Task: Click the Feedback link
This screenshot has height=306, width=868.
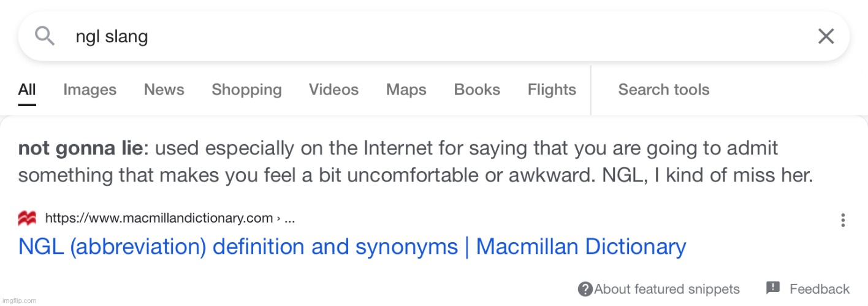Action: pyautogui.click(x=820, y=289)
